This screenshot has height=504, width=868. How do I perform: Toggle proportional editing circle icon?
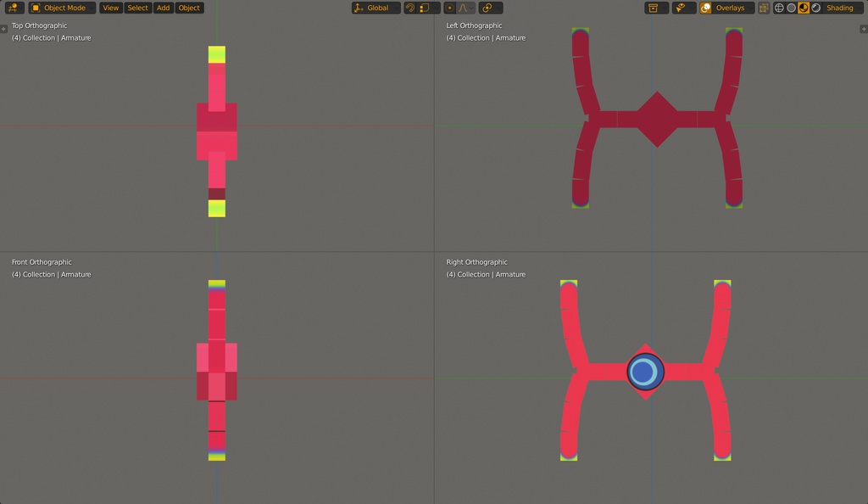tap(449, 8)
